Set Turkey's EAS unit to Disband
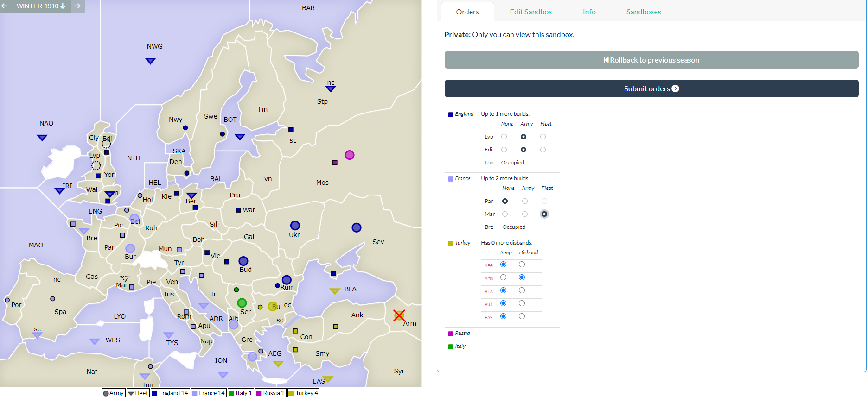 522,316
